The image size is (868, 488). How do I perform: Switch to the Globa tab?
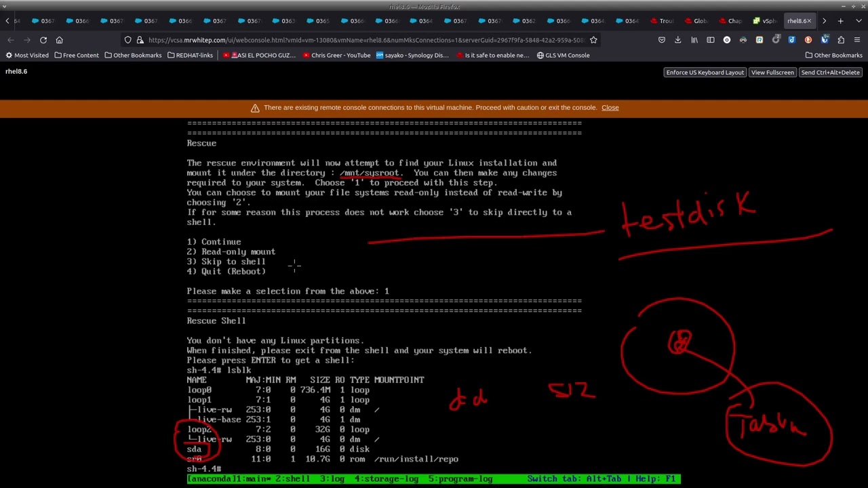pos(697,21)
